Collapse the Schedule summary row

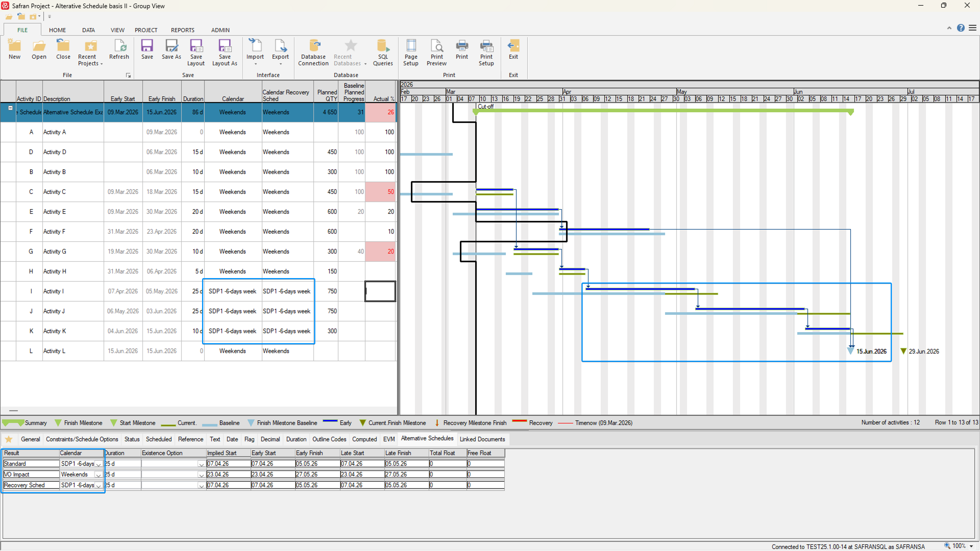pos(11,108)
